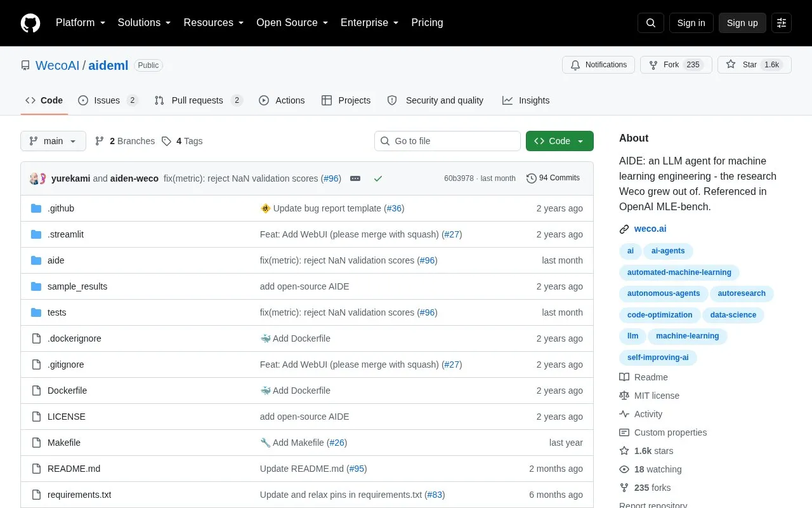Click the search magnifier icon
The height and width of the screenshot is (508, 812).
[x=651, y=23]
